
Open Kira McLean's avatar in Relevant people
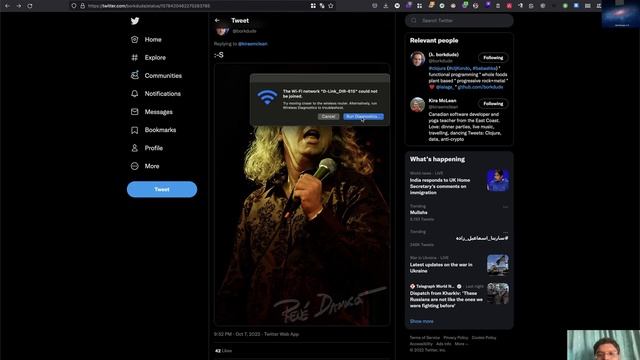(418, 105)
